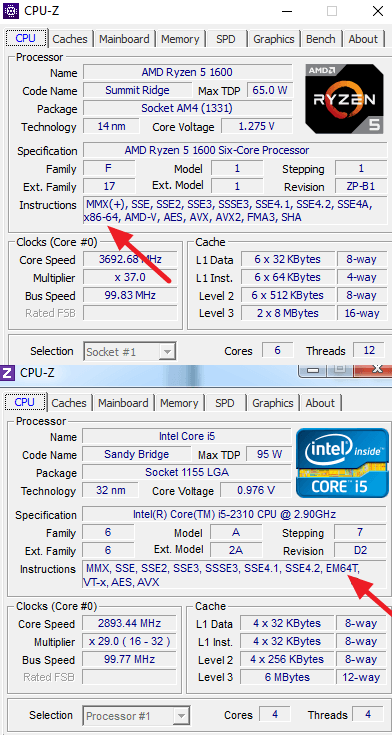Click the AMD Ryzen 5 1600 name field
This screenshot has height=735, width=392.
click(188, 72)
